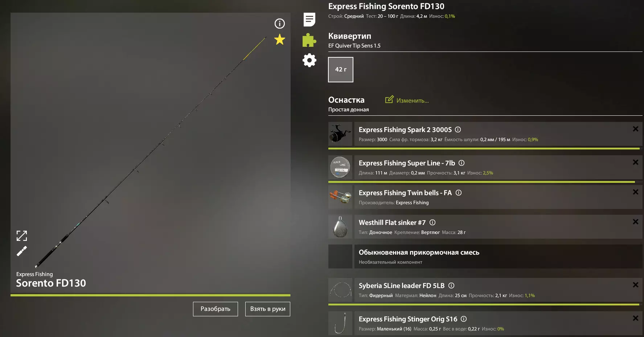Click Изменить to edit the rig
Viewport: 644px width, 337px height.
point(407,100)
